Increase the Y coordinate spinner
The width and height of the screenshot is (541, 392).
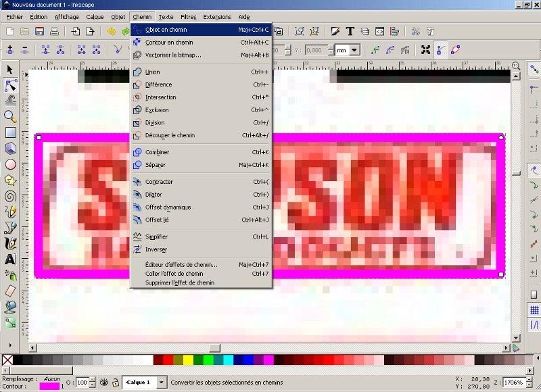click(x=331, y=47)
